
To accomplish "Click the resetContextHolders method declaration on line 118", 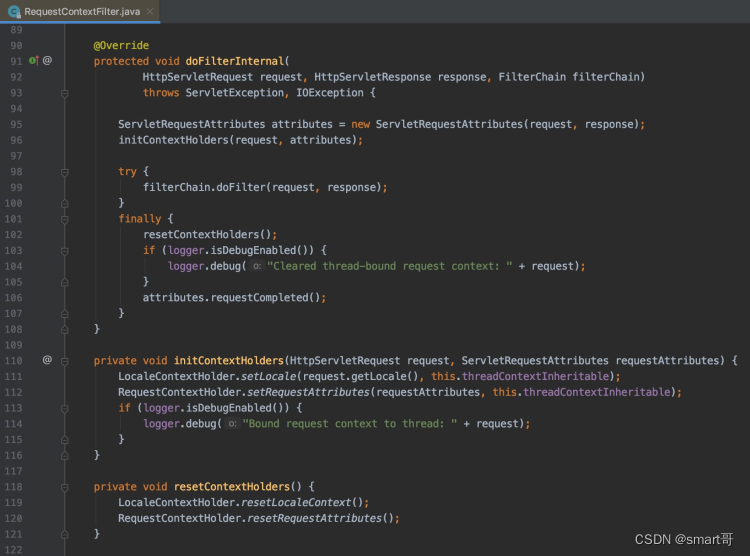I will (x=232, y=487).
